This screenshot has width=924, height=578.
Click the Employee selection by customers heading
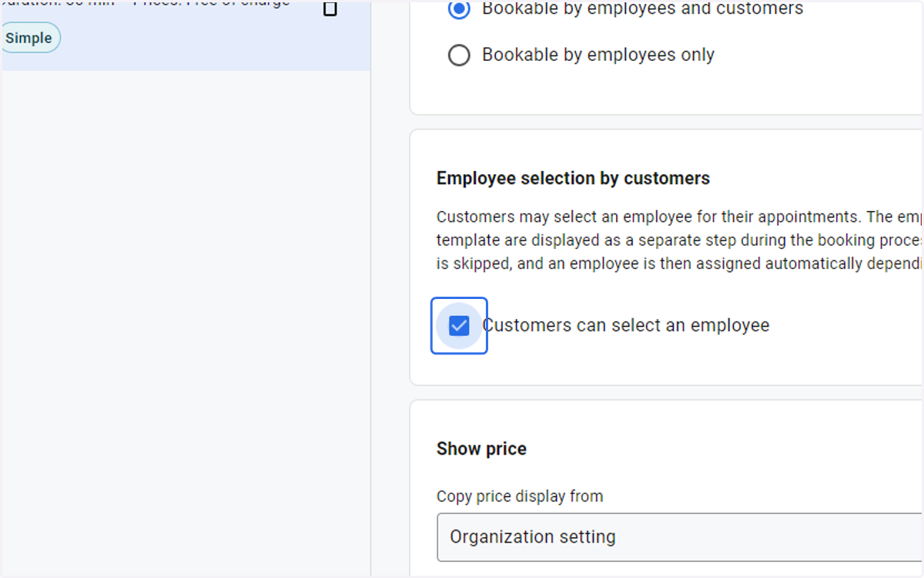tap(573, 179)
